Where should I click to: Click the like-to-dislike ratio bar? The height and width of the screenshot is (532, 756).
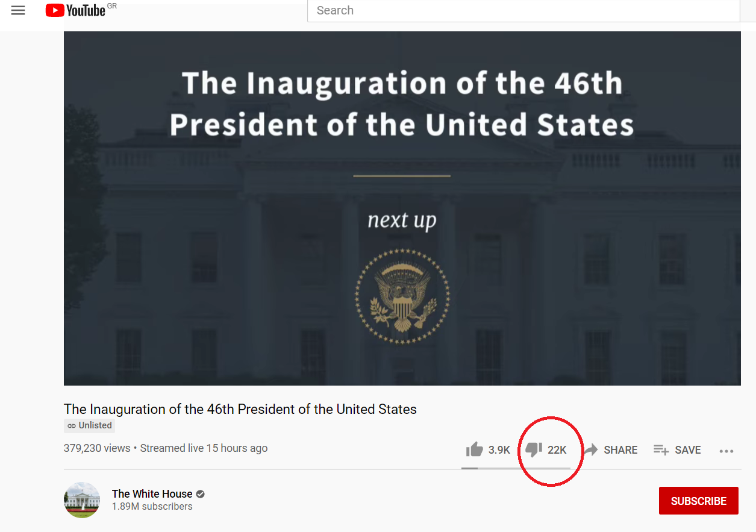pyautogui.click(x=516, y=468)
